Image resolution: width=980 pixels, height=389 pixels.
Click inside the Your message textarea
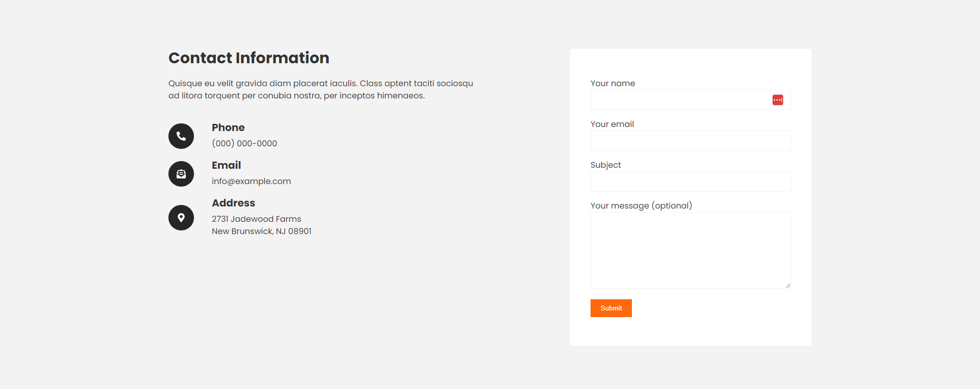click(691, 250)
